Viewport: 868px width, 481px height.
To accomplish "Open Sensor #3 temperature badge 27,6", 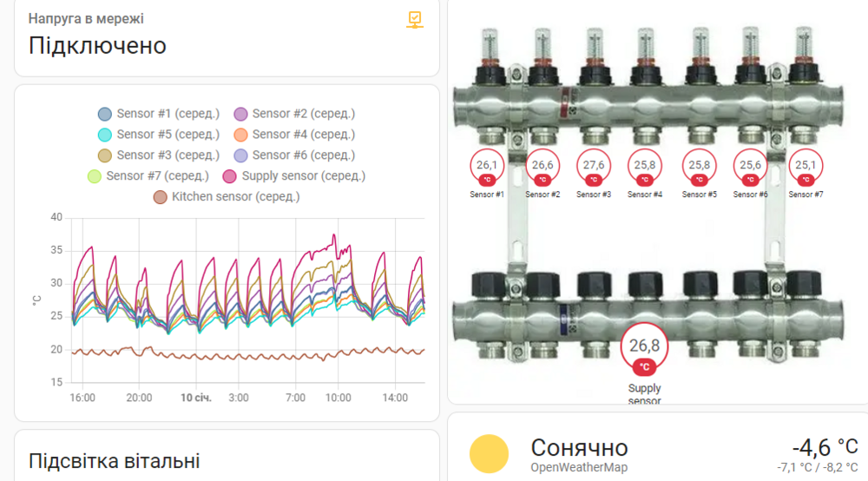I will pos(594,168).
